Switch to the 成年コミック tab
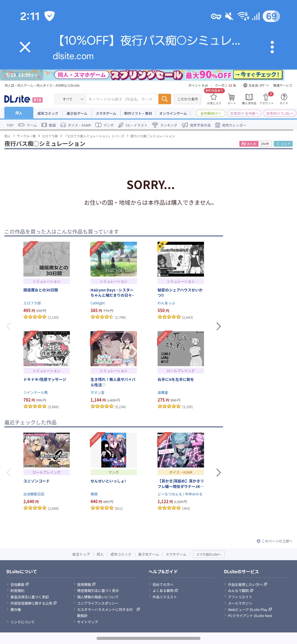Viewport: 297px width, 644px height. click(x=48, y=113)
